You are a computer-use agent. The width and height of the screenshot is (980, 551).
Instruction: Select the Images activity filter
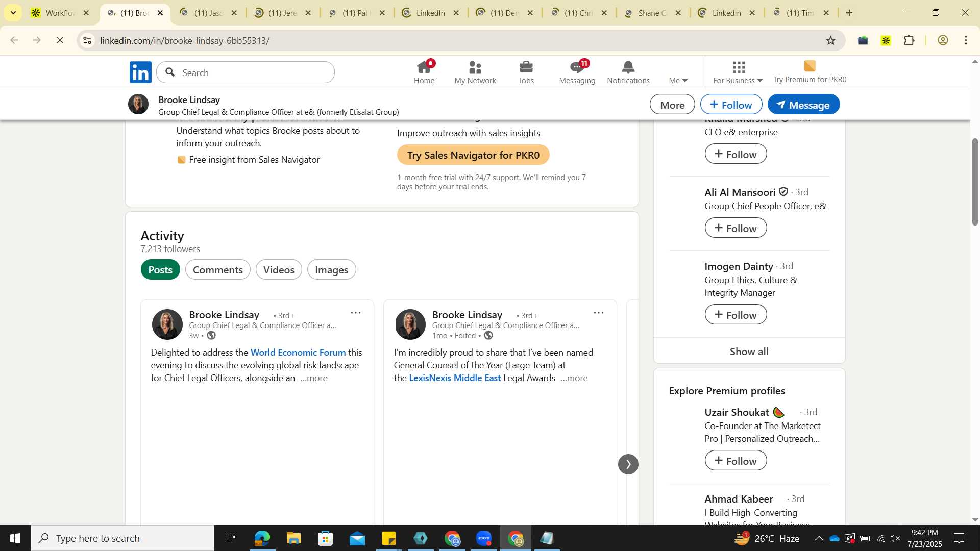point(332,270)
